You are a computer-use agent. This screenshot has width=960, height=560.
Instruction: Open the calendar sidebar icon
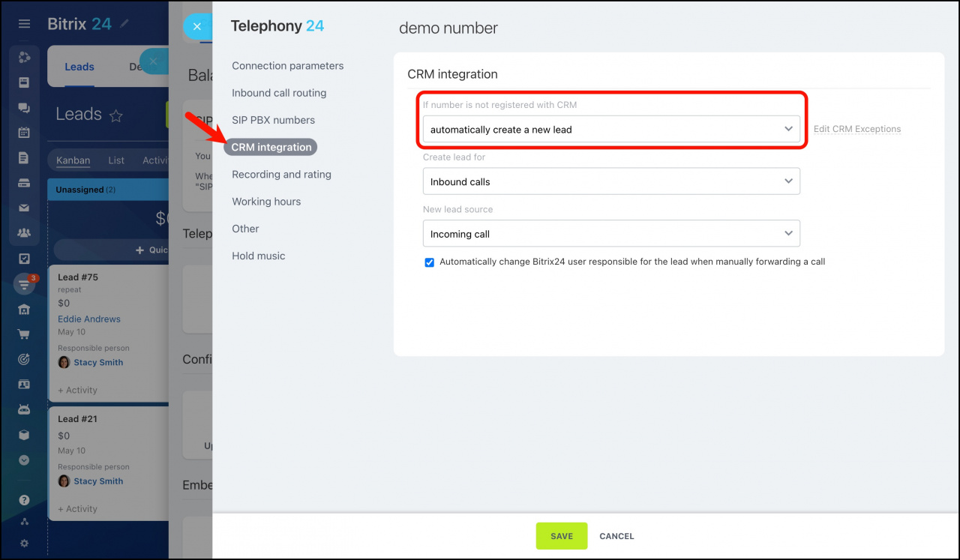pyautogui.click(x=24, y=133)
